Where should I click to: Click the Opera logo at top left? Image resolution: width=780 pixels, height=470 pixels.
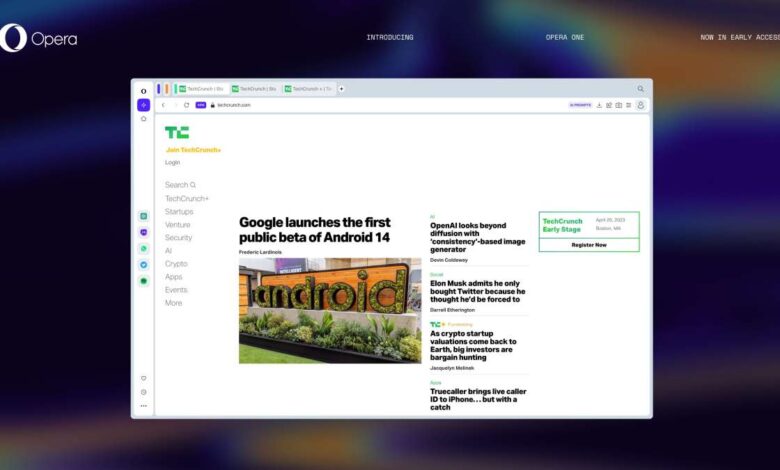point(38,38)
